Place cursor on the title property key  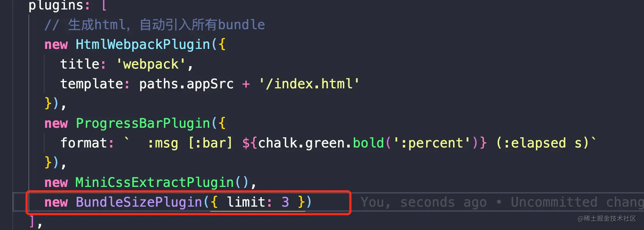pyautogui.click(x=80, y=64)
